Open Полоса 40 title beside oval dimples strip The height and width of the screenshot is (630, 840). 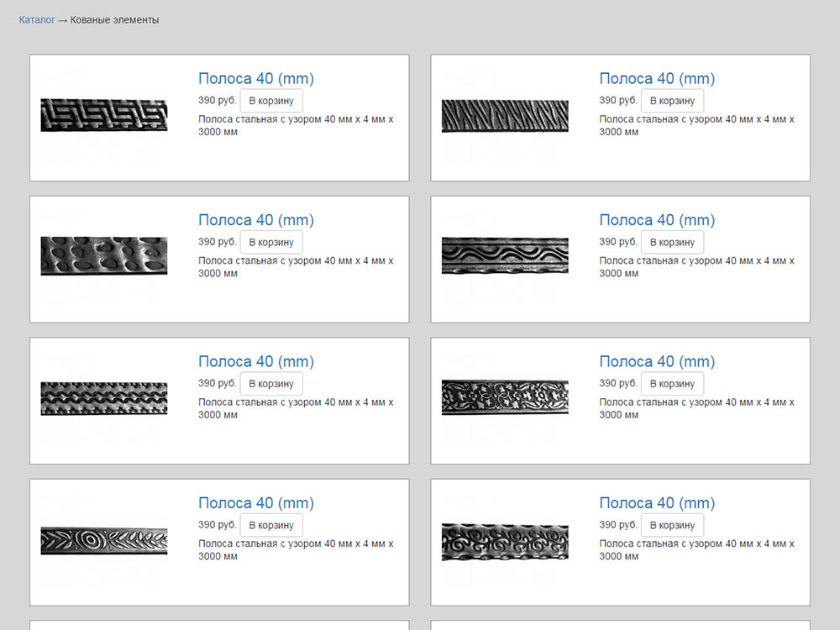point(256,220)
